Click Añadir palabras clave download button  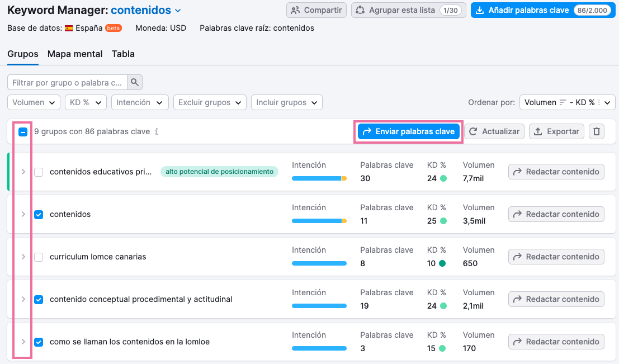[541, 10]
